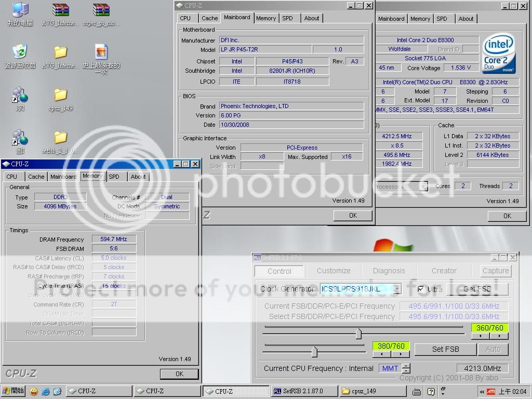Click the processor name Intel Core 2 Duo E8300
This screenshot has height=399, width=532.
[425, 40]
